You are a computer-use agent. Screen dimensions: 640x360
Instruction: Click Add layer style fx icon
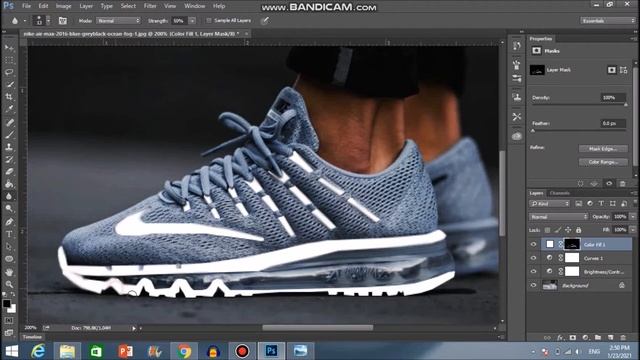tap(560, 338)
